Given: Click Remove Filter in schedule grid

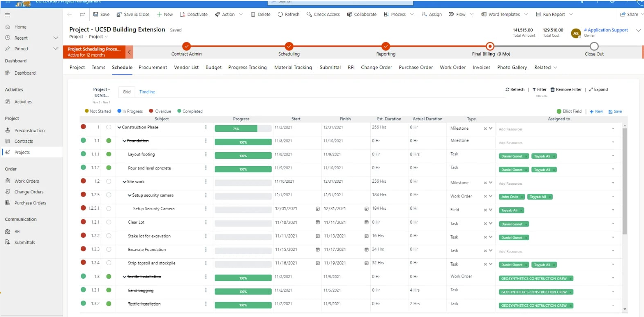Looking at the screenshot, I should click(x=566, y=89).
